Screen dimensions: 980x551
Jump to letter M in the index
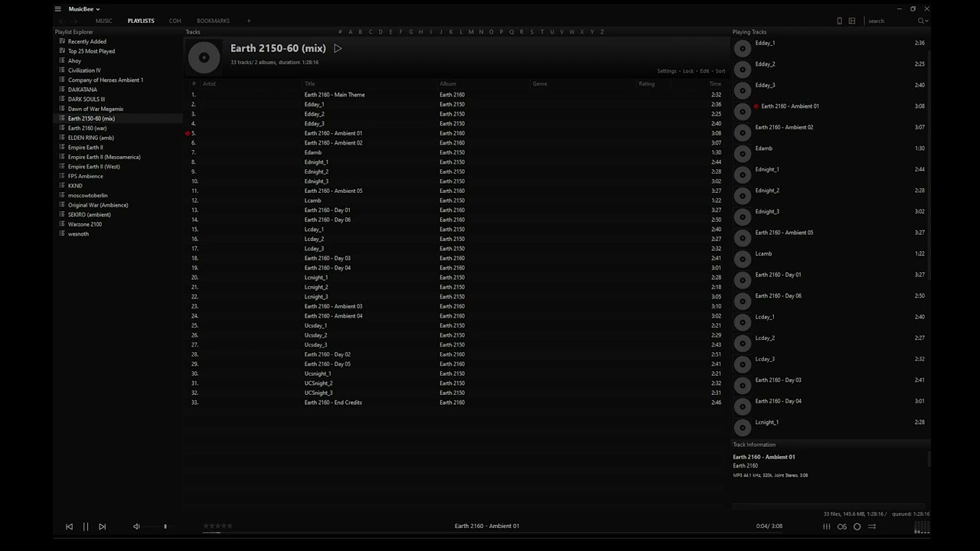tap(471, 32)
